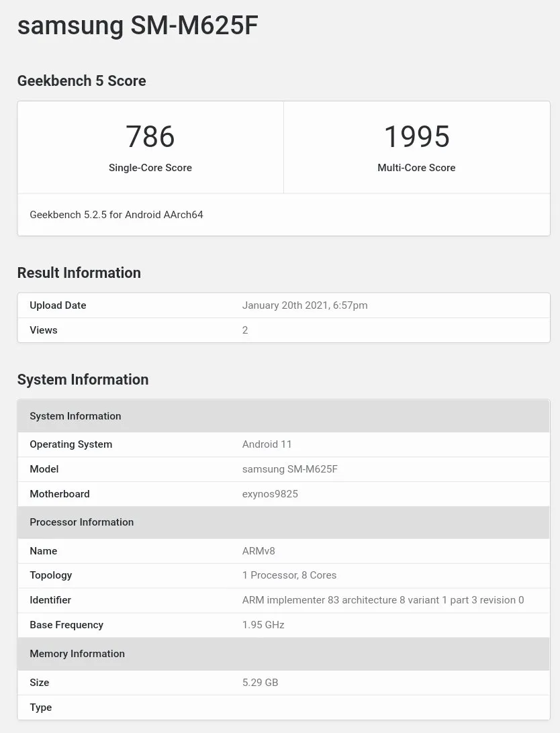Click the upload date January 20th 2021
This screenshot has height=733, width=560.
tap(305, 305)
